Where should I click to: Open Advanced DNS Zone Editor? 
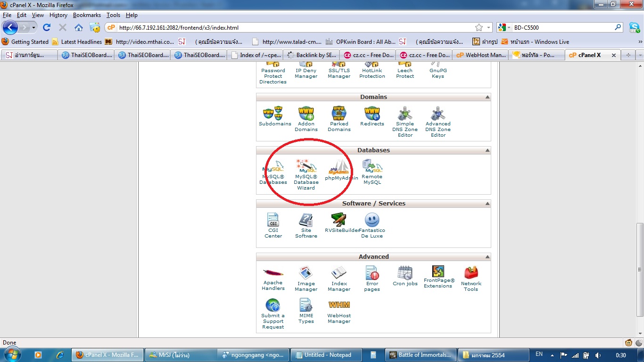[x=438, y=122]
